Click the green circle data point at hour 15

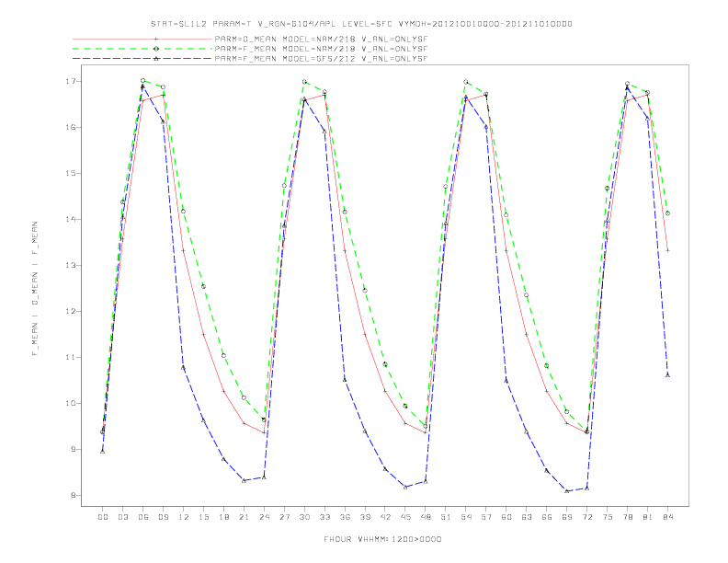(x=203, y=287)
